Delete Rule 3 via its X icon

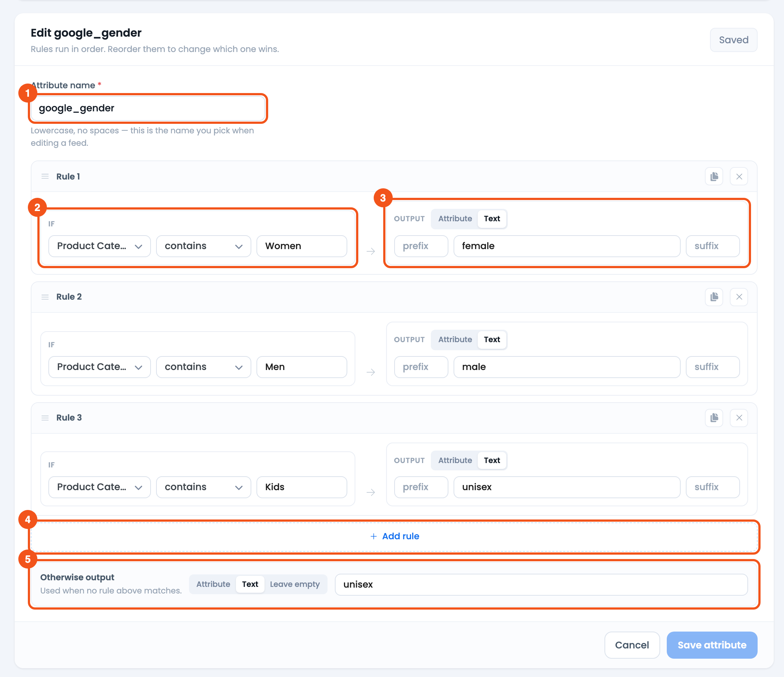click(x=739, y=418)
